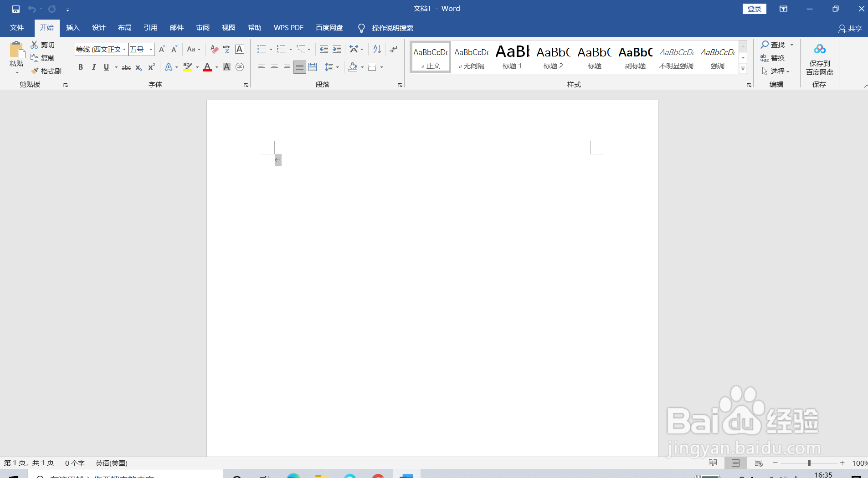Screen dimensions: 868x478
Task: Toggle strikethrough formatting
Action: [126, 67]
